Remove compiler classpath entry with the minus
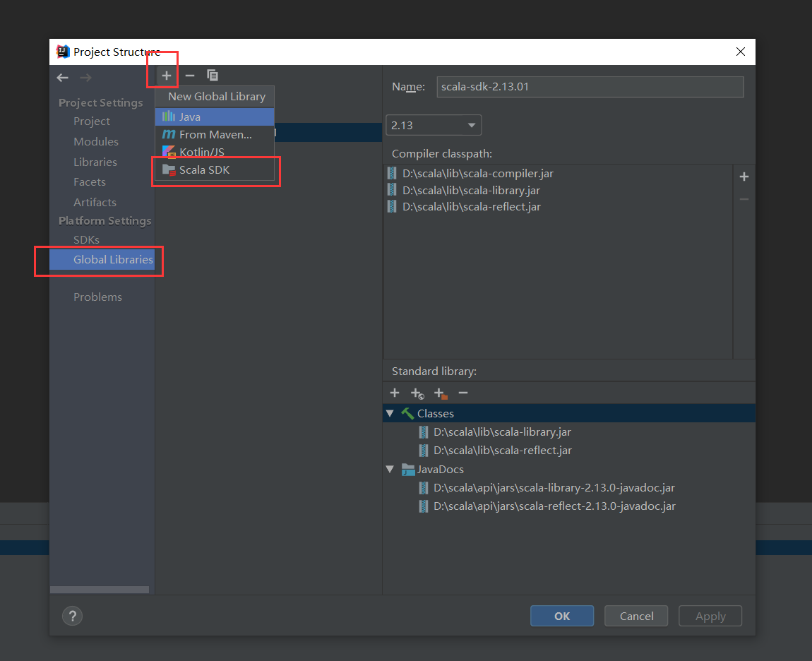This screenshot has width=812, height=661. (744, 199)
